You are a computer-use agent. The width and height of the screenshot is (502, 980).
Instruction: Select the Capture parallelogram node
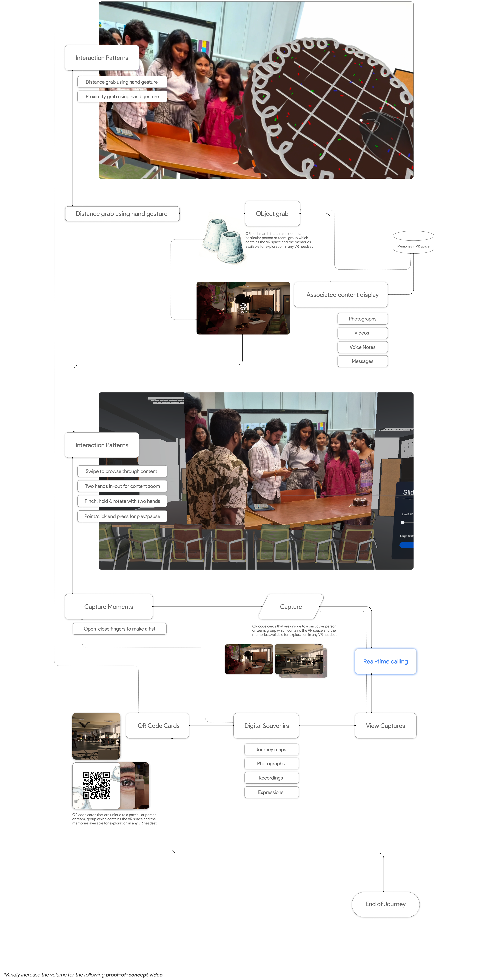point(291,606)
